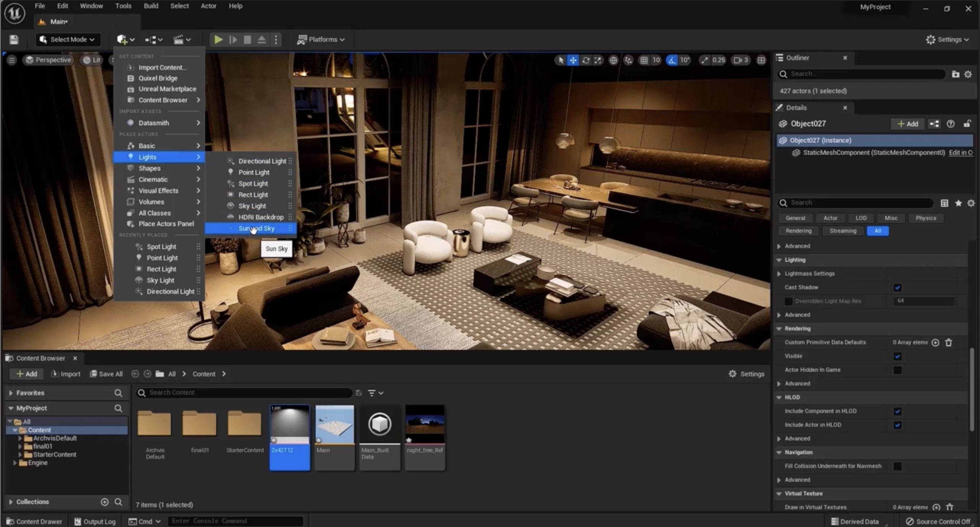980x527 pixels.
Task: Click the Rendering filter button
Action: [x=798, y=231]
